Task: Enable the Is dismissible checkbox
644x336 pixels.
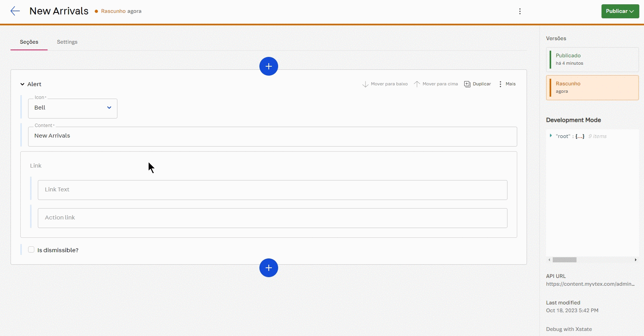Action: click(x=31, y=249)
